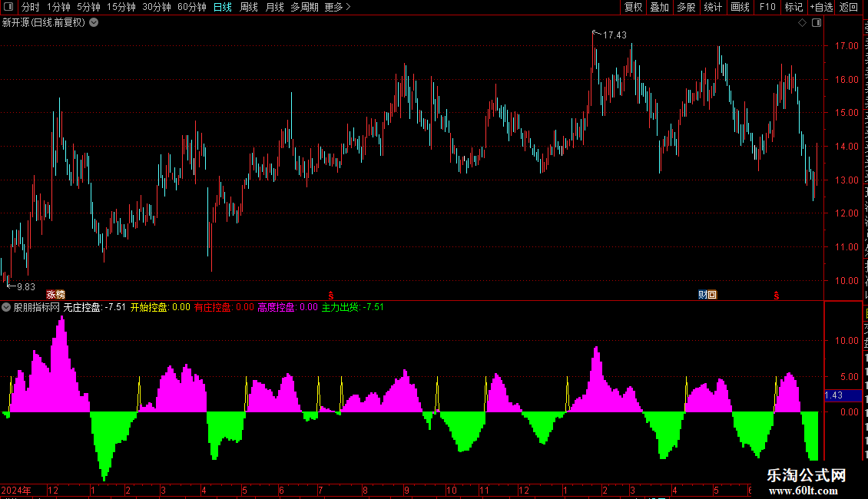Click the 9.83 low price label
This screenshot has width=868, height=499.
(26, 287)
